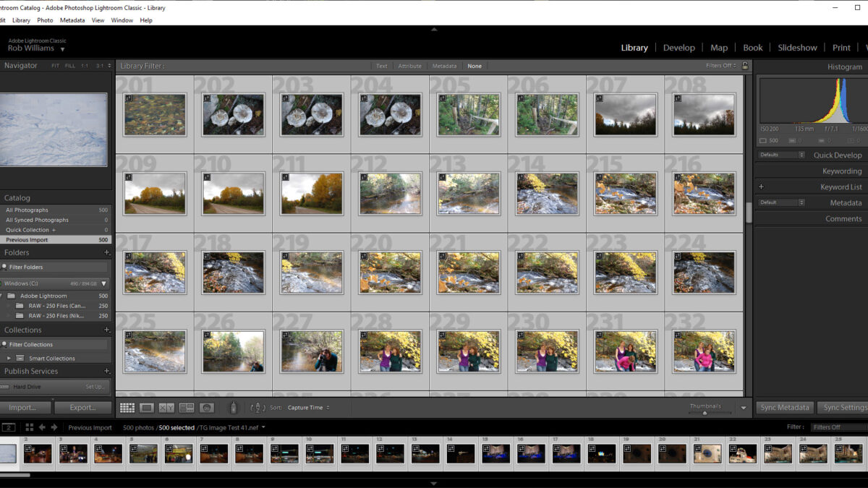The width and height of the screenshot is (868, 488).
Task: Click the plus icon on the Folders panel
Action: point(107,252)
